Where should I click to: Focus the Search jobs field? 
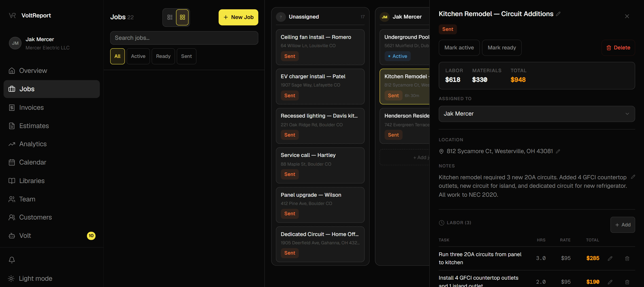tap(184, 38)
